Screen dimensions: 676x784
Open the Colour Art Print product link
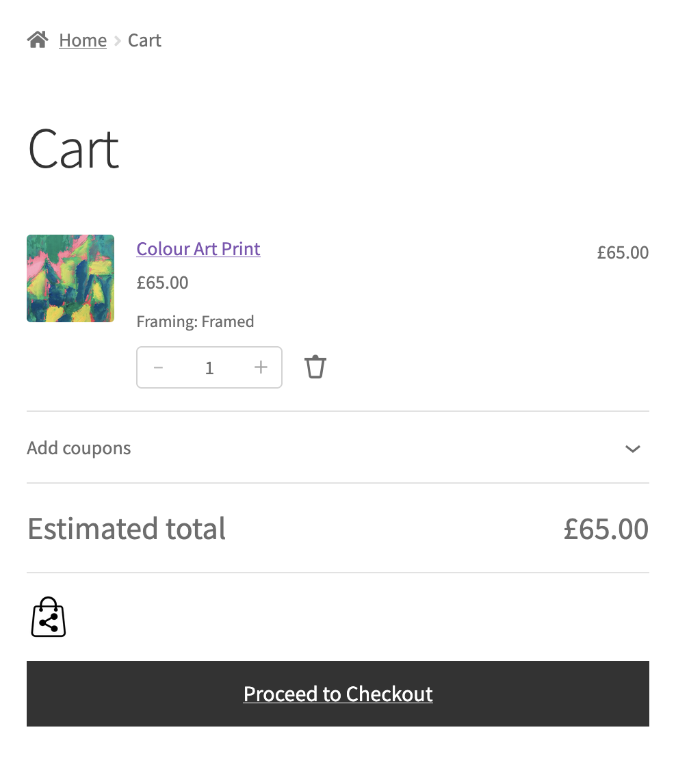click(x=198, y=248)
